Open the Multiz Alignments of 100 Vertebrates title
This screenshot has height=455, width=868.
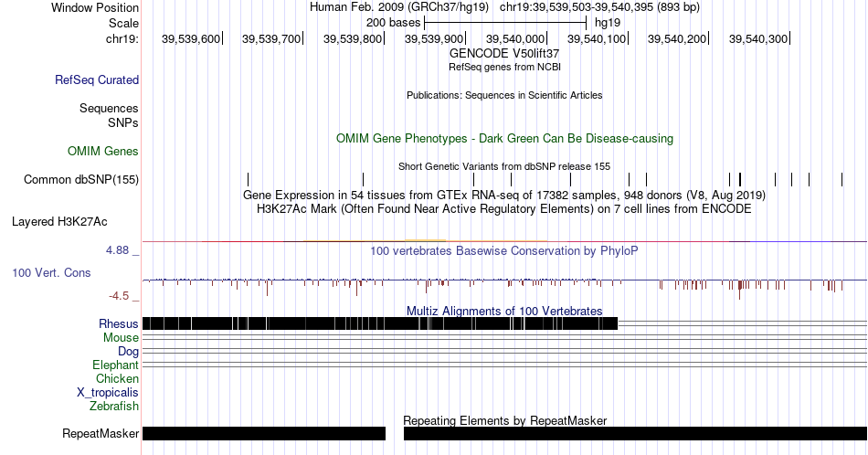[504, 311]
